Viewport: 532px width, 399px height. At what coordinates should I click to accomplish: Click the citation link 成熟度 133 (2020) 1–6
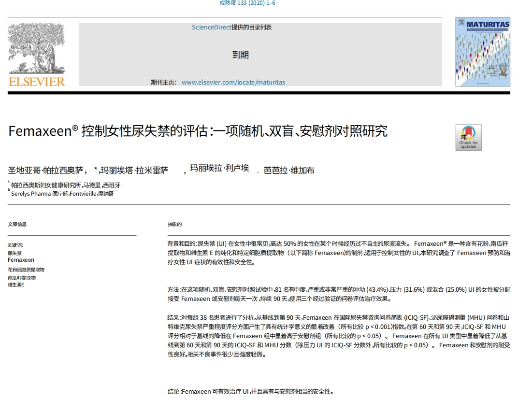(247, 3)
